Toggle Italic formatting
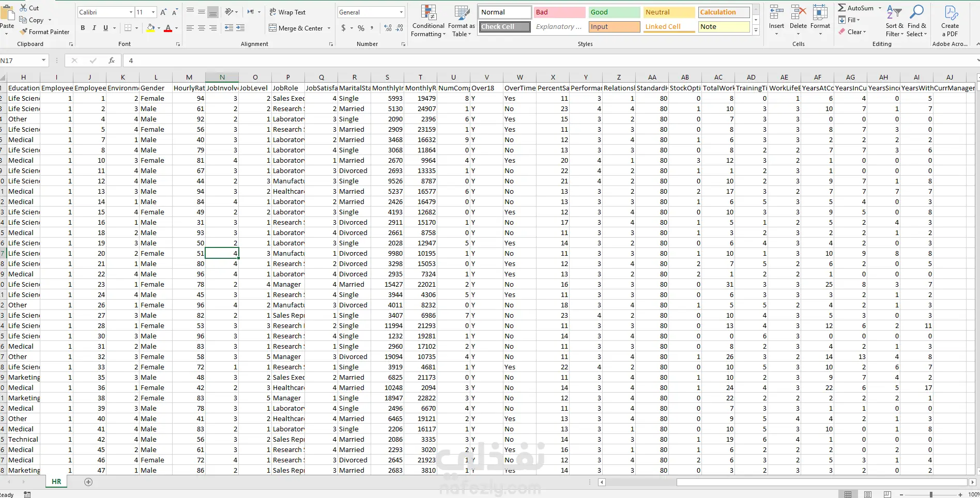The image size is (980, 498). [94, 28]
